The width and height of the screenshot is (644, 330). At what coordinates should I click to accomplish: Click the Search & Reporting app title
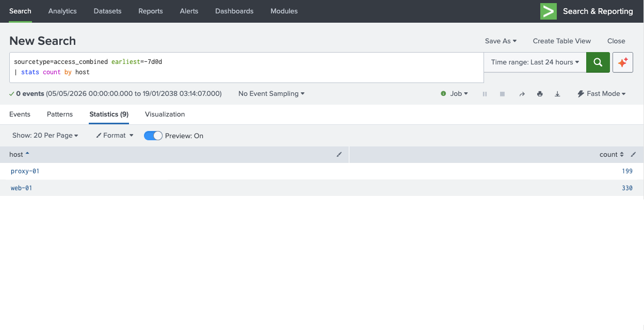598,11
